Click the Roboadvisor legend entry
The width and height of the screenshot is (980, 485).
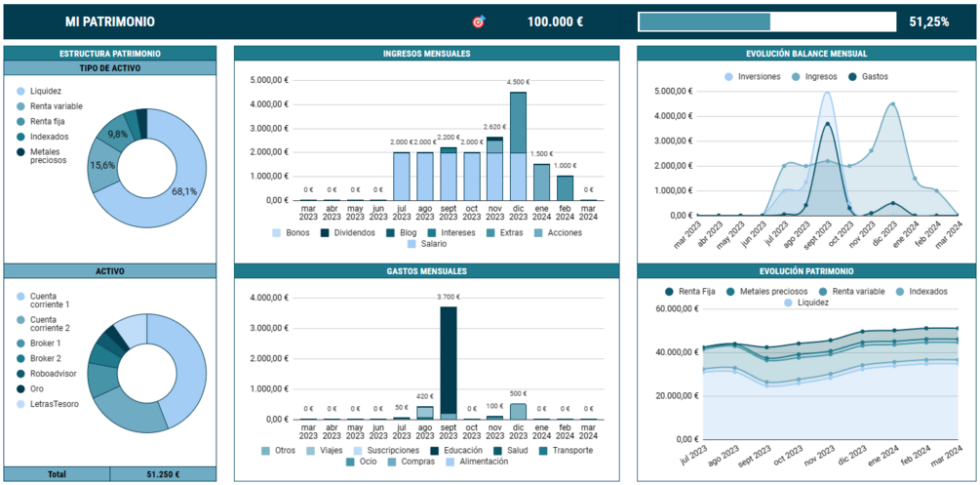pyautogui.click(x=45, y=374)
